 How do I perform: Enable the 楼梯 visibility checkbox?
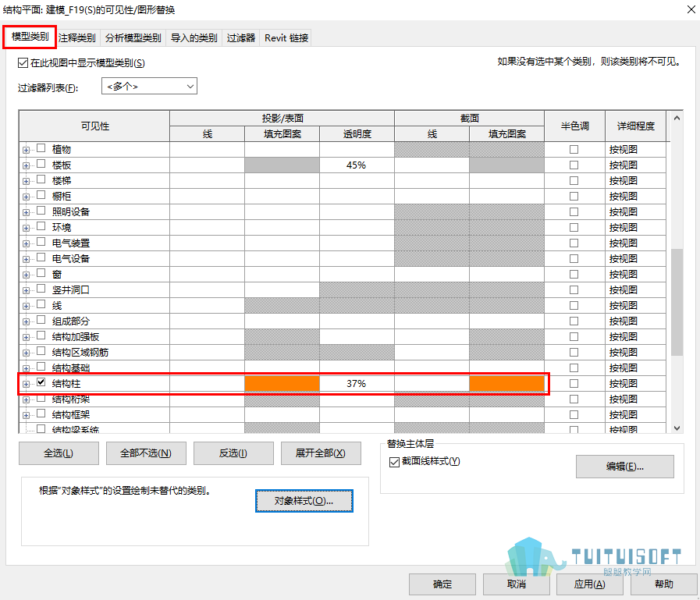(41, 179)
